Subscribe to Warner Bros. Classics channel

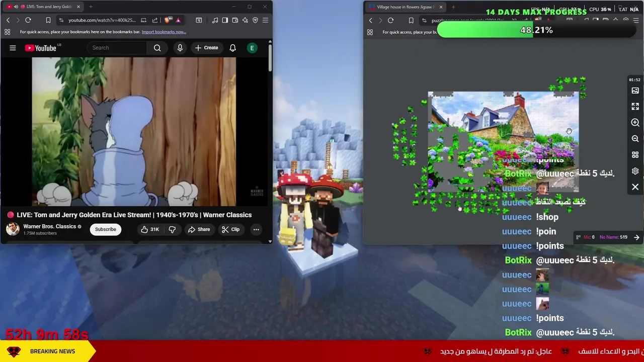pos(106,229)
